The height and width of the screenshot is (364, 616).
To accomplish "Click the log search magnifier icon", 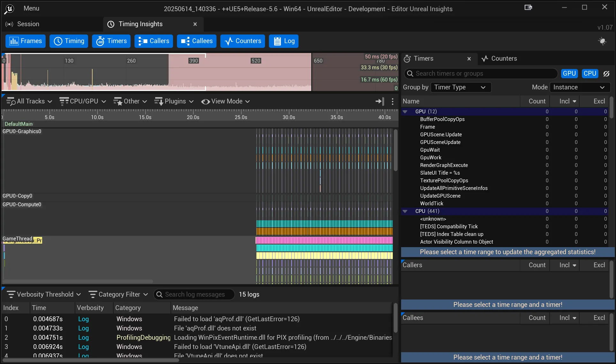I will 159,294.
